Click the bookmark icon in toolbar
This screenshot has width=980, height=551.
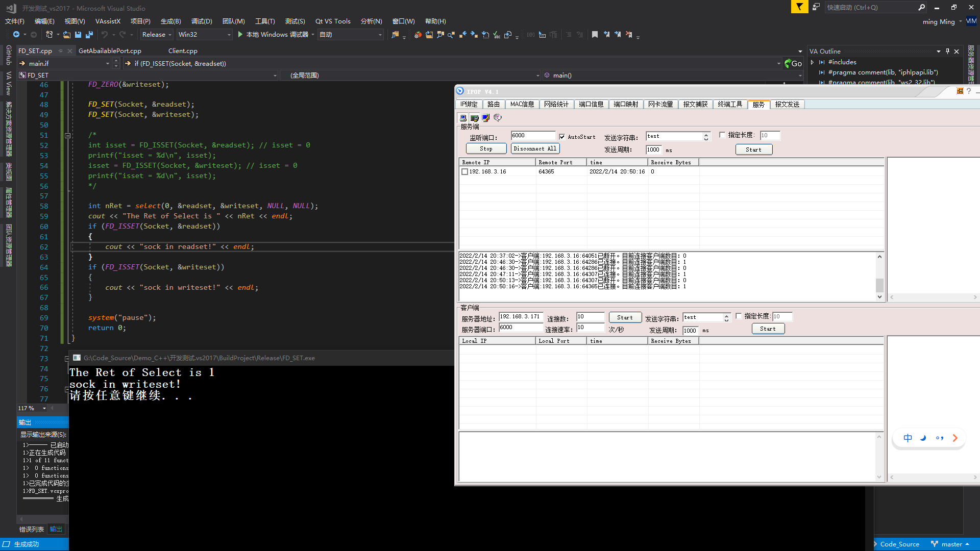(x=595, y=35)
